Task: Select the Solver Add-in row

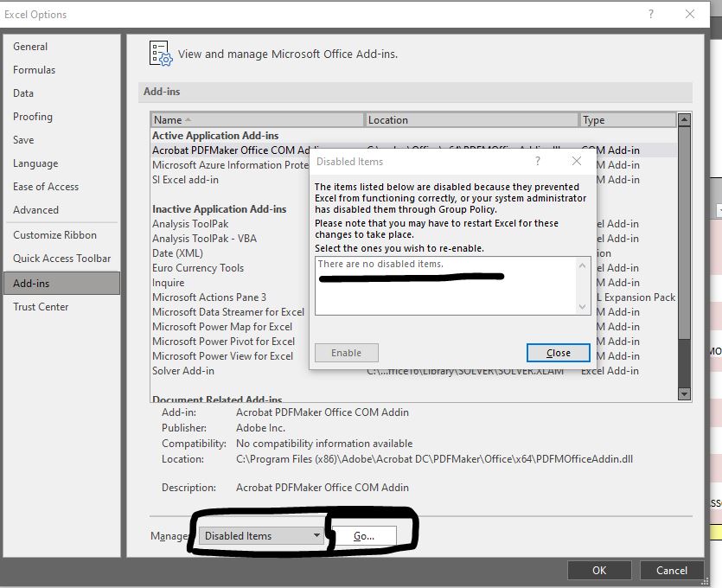Action: (x=414, y=371)
